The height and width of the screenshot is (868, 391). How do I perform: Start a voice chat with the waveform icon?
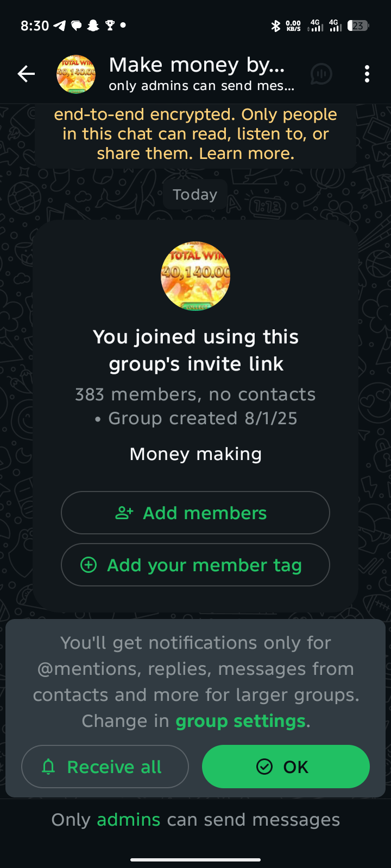[321, 74]
